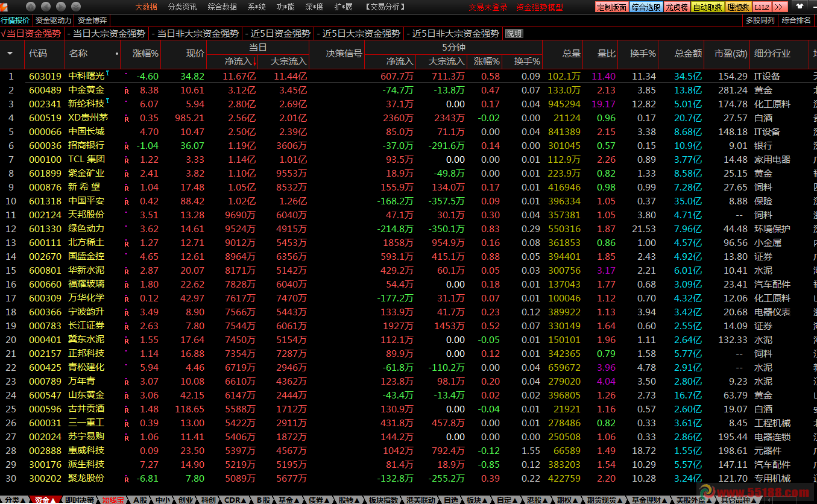Open the skin shirt icon in title bar
The width and height of the screenshot is (817, 504).
coord(800,7)
